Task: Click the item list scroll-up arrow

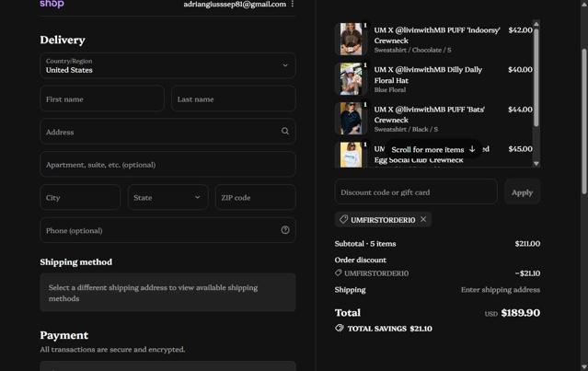Action: pyautogui.click(x=536, y=24)
